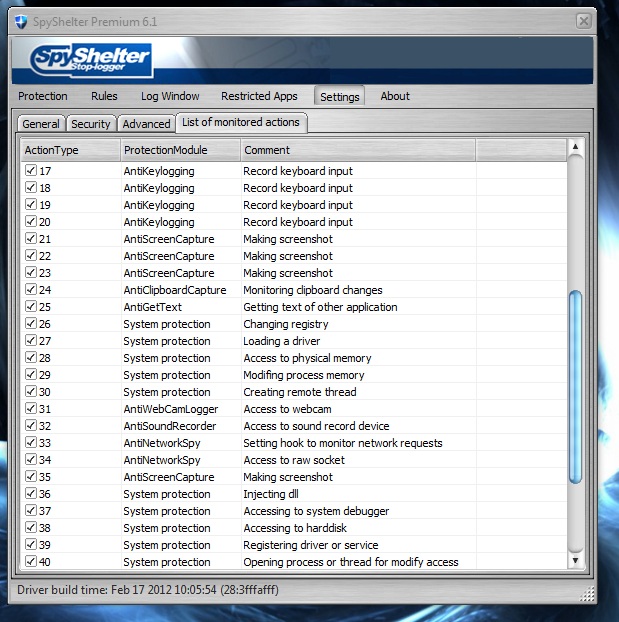The width and height of the screenshot is (619, 622).
Task: Select 'Modifing process memory' comment
Action: click(304, 375)
